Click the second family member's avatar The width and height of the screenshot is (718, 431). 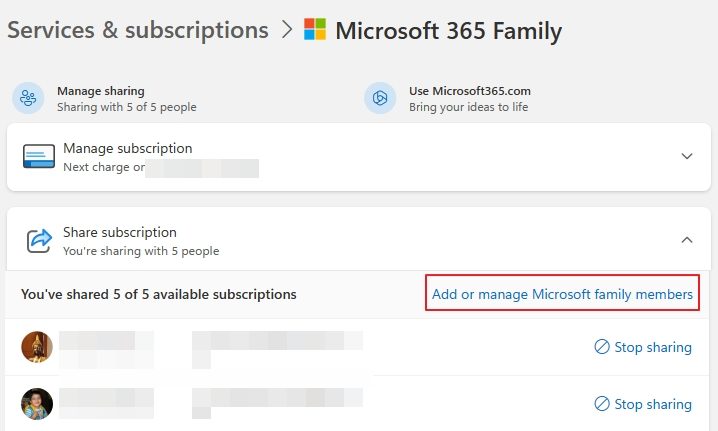pyautogui.click(x=37, y=404)
